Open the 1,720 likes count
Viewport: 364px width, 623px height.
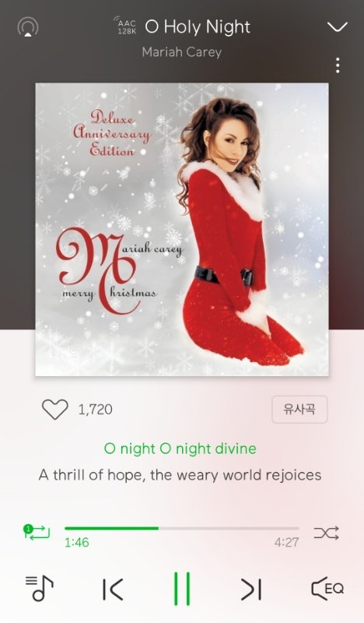point(95,410)
